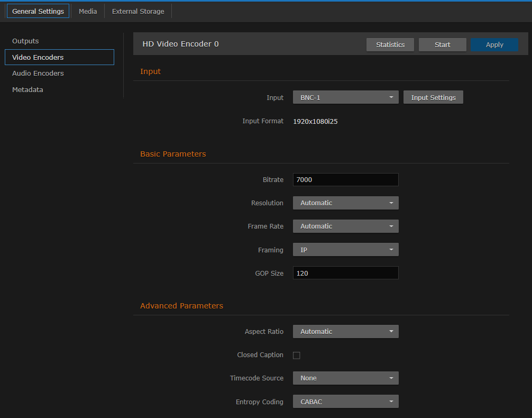
Task: Open the Input dropdown showing BNC-1
Action: (345, 97)
